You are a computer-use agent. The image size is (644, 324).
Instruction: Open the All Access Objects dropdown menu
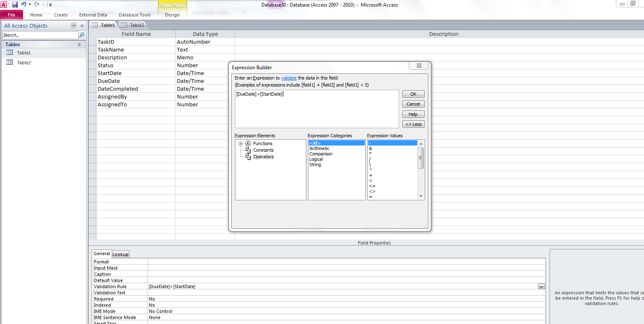click(x=74, y=26)
